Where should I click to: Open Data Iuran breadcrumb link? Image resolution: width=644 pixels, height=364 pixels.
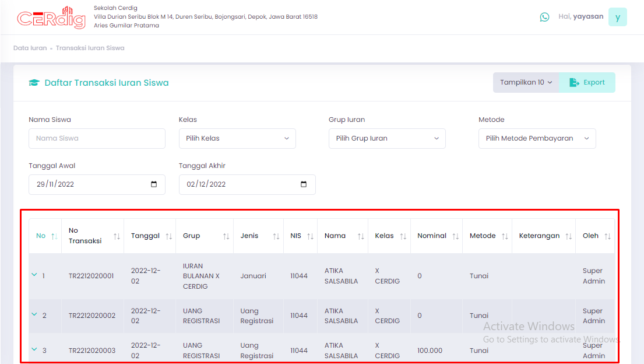coord(30,48)
